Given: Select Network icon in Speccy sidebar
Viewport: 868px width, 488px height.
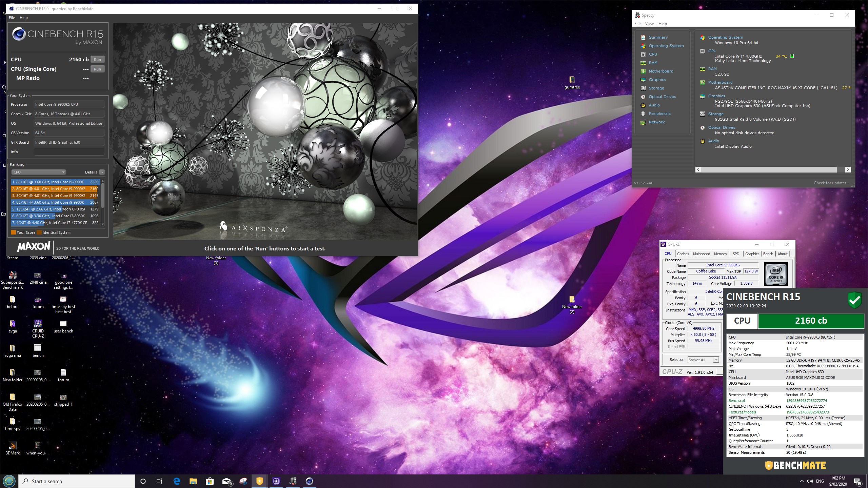Looking at the screenshot, I should [x=643, y=122].
